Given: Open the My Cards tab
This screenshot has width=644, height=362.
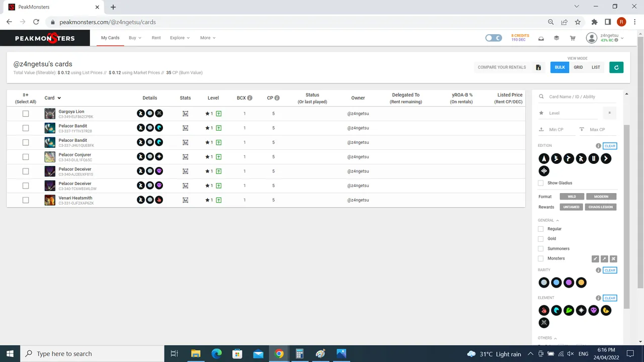Looking at the screenshot, I should click(110, 38).
